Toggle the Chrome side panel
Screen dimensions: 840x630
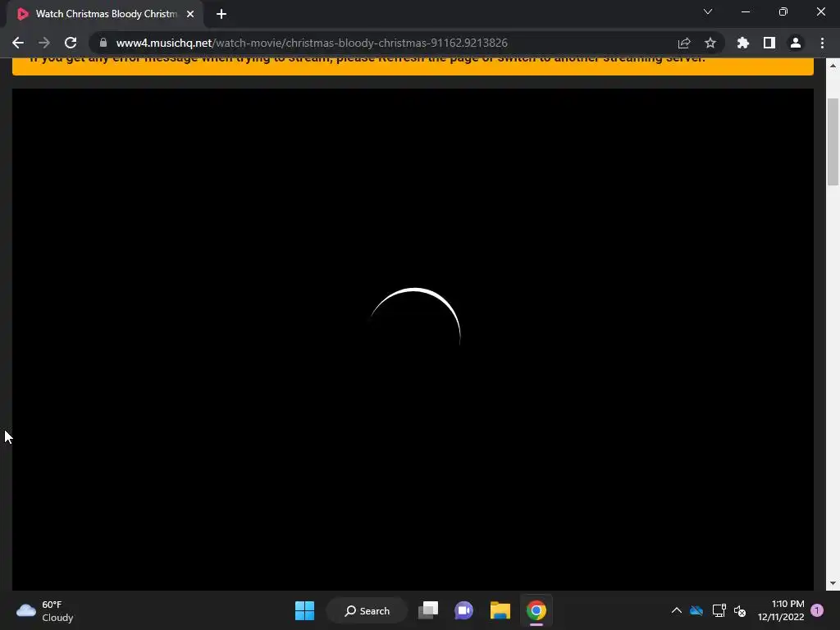click(769, 43)
